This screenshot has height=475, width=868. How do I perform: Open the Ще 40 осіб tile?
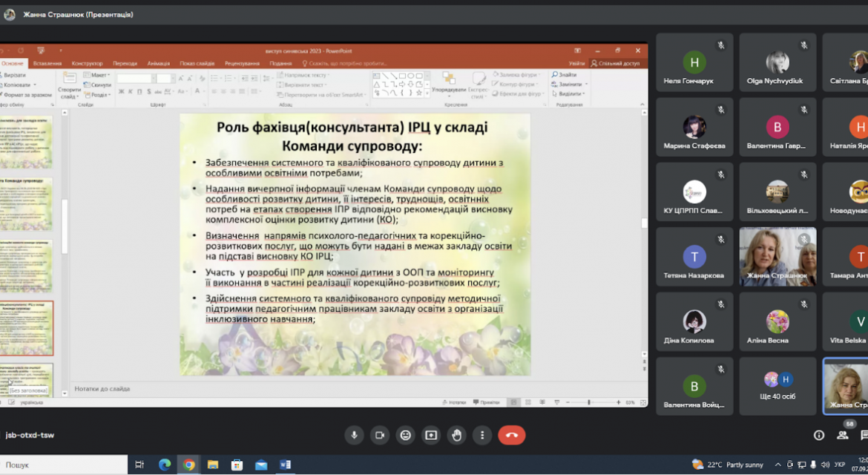pos(777,385)
